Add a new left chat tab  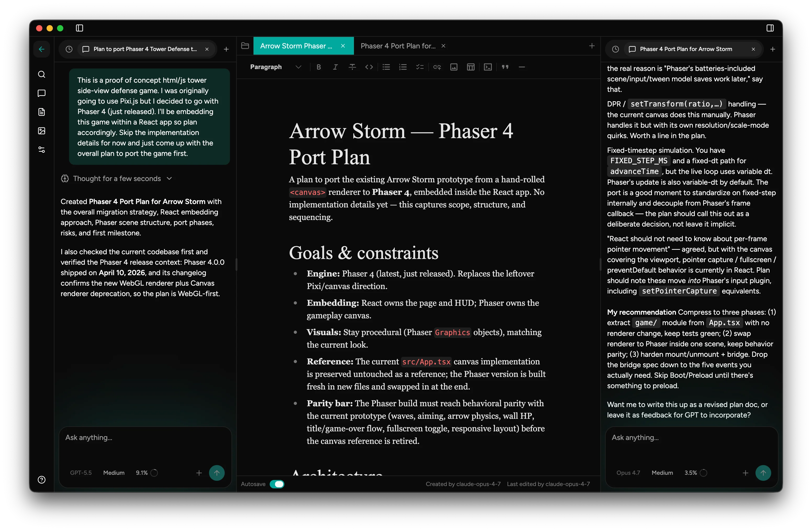click(226, 49)
